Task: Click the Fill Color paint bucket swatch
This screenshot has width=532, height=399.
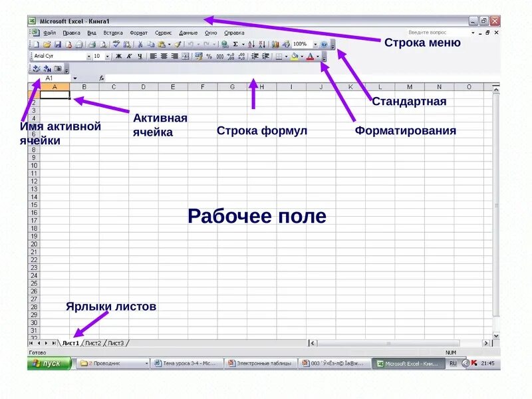Action: (295, 57)
